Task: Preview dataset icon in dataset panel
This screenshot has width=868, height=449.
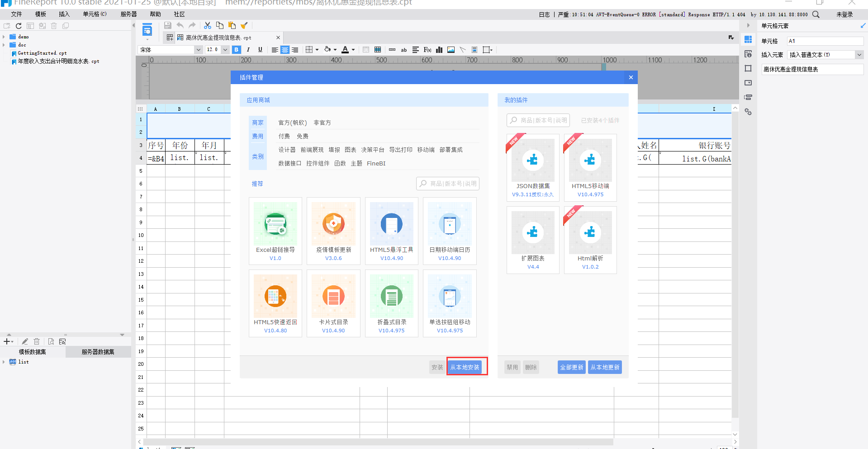Action: (51, 341)
